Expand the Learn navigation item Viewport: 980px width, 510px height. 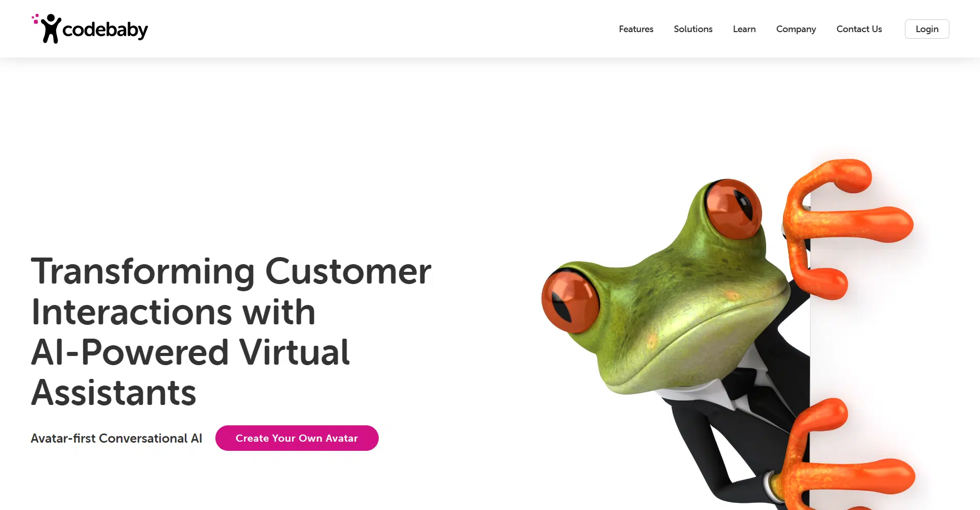pyautogui.click(x=744, y=29)
